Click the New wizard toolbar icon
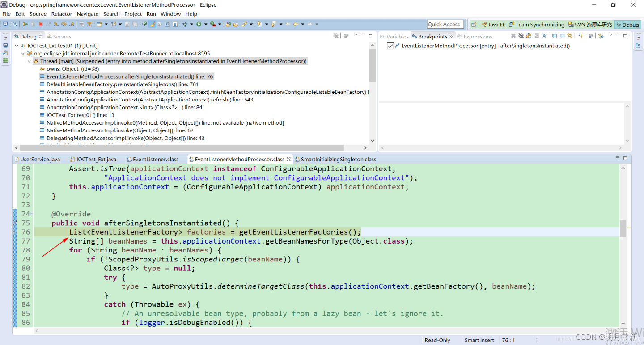The width and height of the screenshot is (644, 345). pos(99,24)
